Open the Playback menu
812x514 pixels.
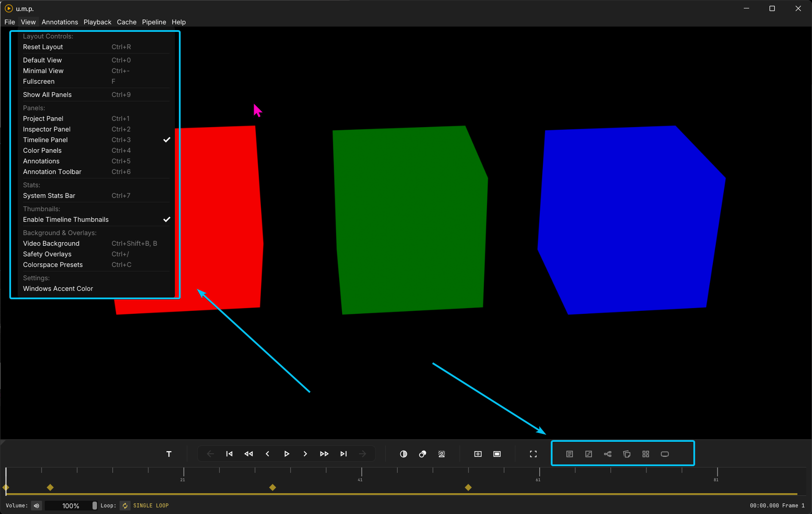(97, 22)
